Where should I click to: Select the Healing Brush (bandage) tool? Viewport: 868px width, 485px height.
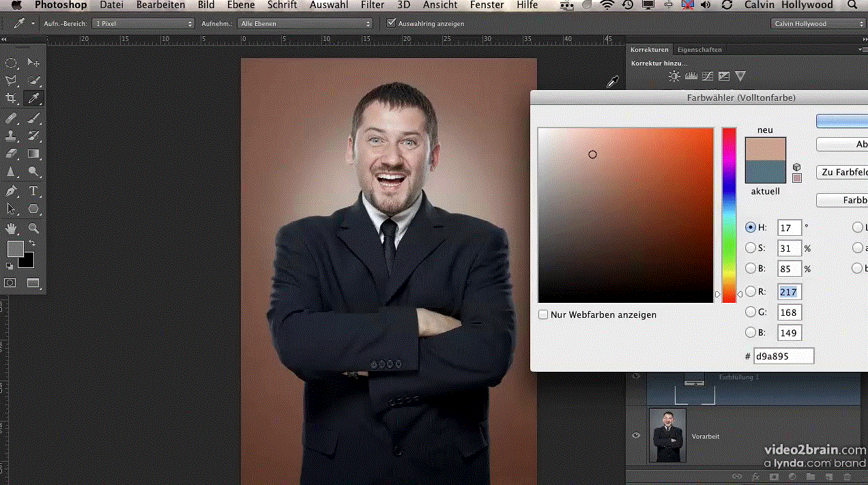[x=11, y=118]
